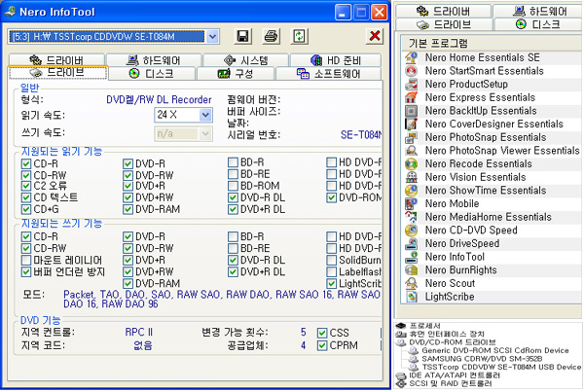Click Nero InfoTool icon in program list

[411, 257]
